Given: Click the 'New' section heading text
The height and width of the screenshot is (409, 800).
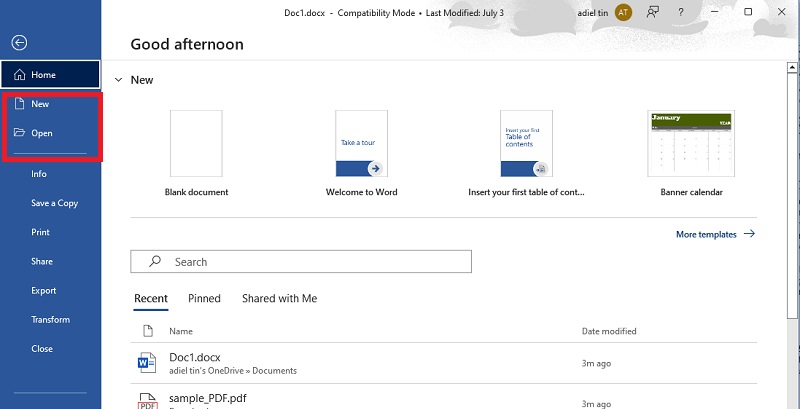Looking at the screenshot, I should 142,80.
